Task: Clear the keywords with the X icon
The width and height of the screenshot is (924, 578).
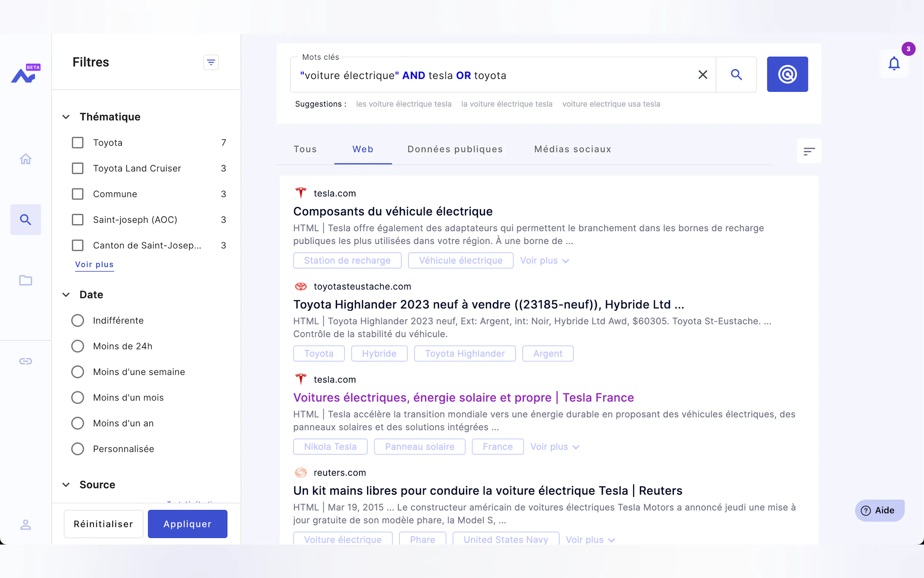Action: [x=702, y=75]
